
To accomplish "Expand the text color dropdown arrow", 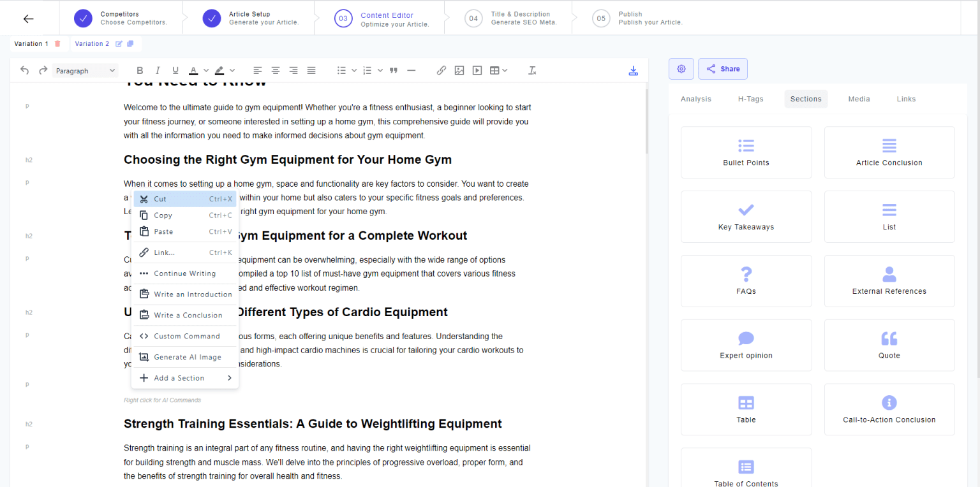I will [x=206, y=71].
